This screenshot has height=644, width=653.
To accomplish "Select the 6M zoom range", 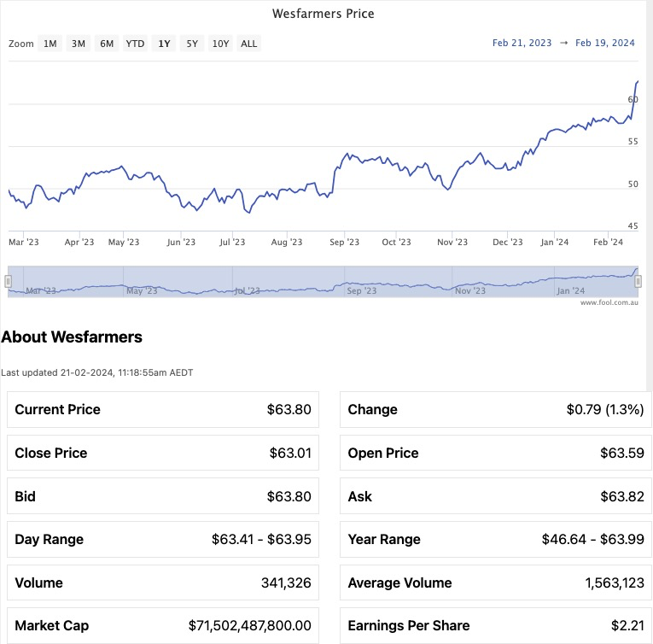I will (107, 44).
